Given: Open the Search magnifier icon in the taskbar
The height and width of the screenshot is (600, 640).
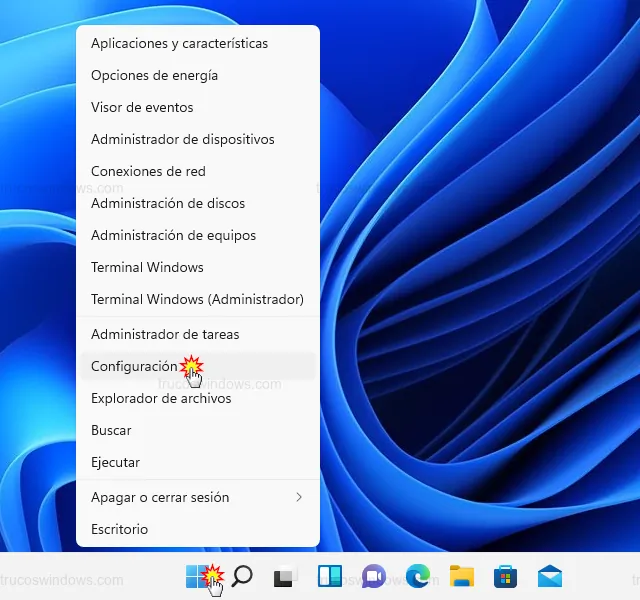Looking at the screenshot, I should [241, 576].
